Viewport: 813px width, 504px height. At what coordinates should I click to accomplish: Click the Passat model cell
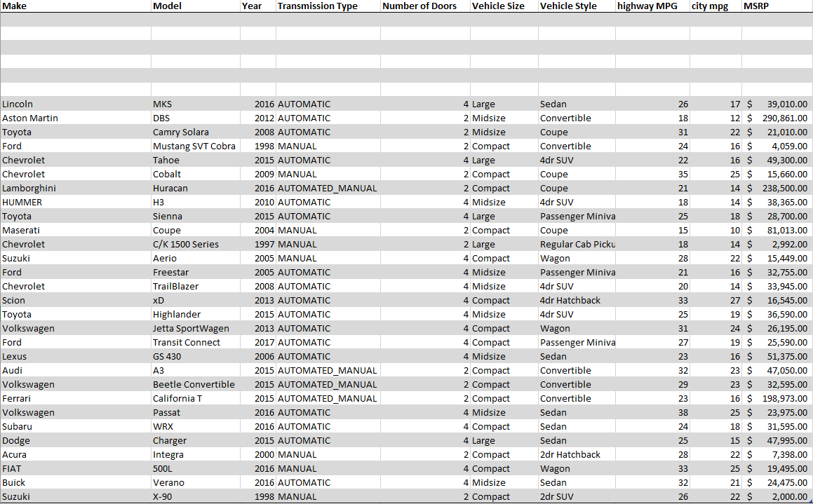click(196, 411)
